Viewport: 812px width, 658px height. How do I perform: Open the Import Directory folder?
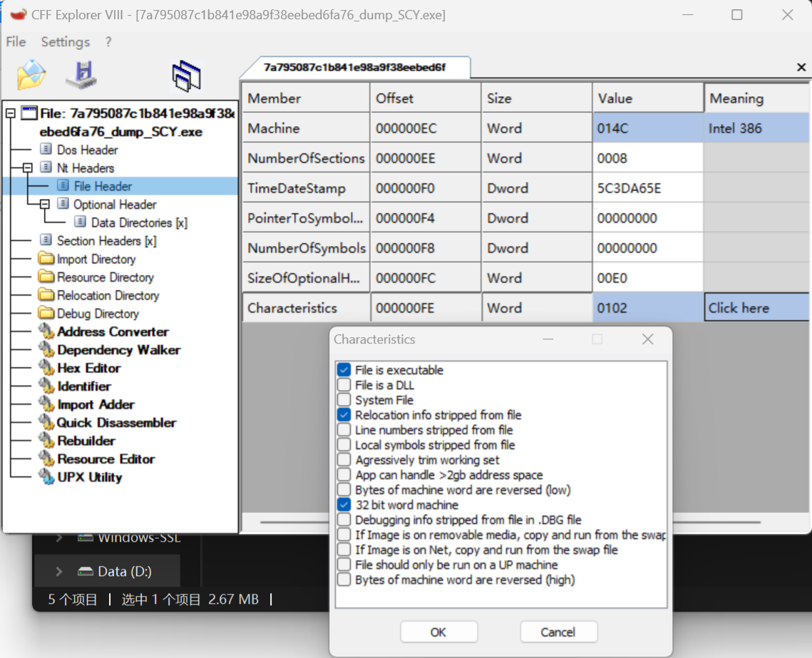tap(96, 259)
